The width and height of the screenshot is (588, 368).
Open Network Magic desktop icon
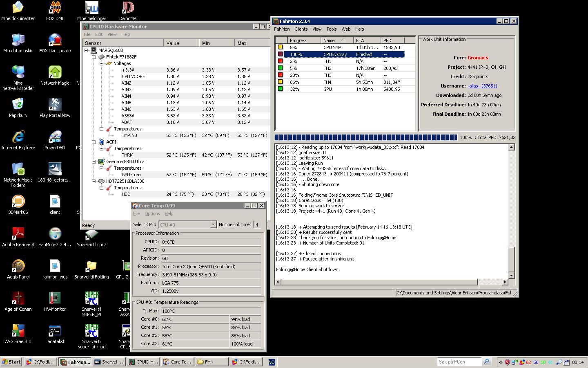[55, 76]
